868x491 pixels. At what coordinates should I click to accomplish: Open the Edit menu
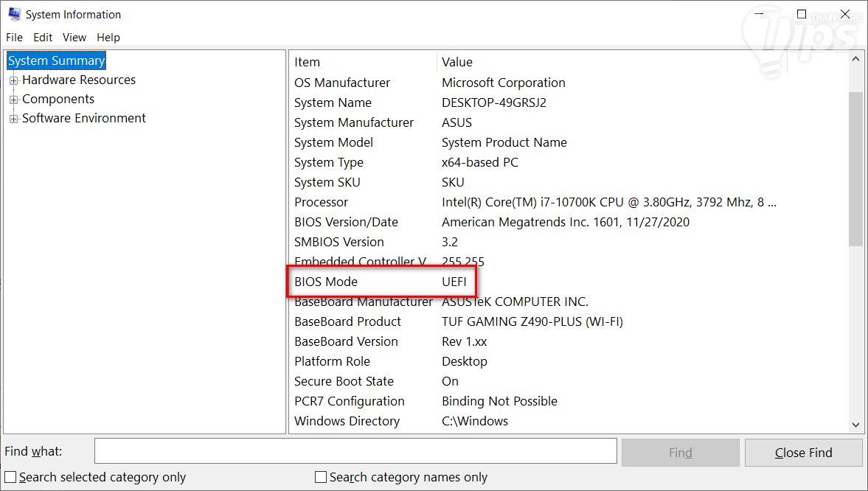point(43,38)
